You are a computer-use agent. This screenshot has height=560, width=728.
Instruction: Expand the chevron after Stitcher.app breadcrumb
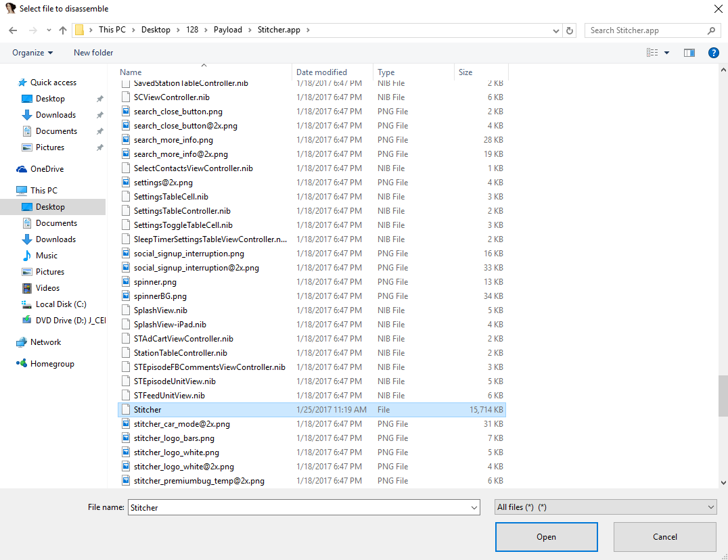tap(308, 30)
